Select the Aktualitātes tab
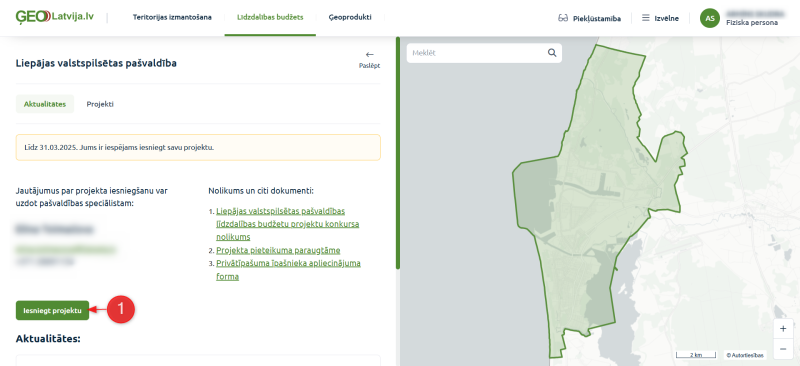 [x=45, y=104]
